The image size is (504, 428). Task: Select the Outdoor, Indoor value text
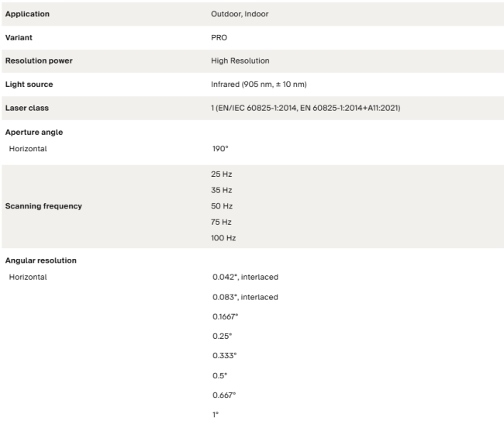pos(240,14)
